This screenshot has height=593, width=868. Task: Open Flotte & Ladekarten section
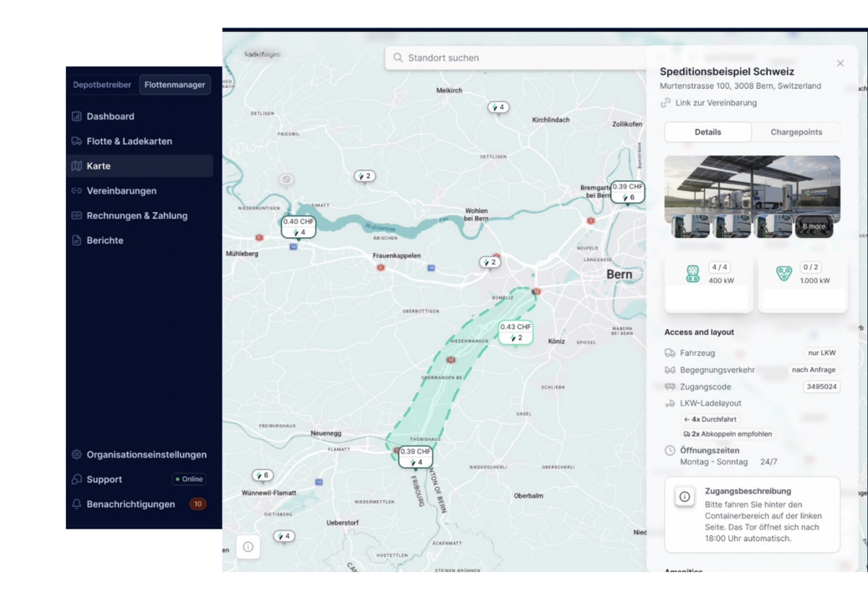tap(129, 141)
